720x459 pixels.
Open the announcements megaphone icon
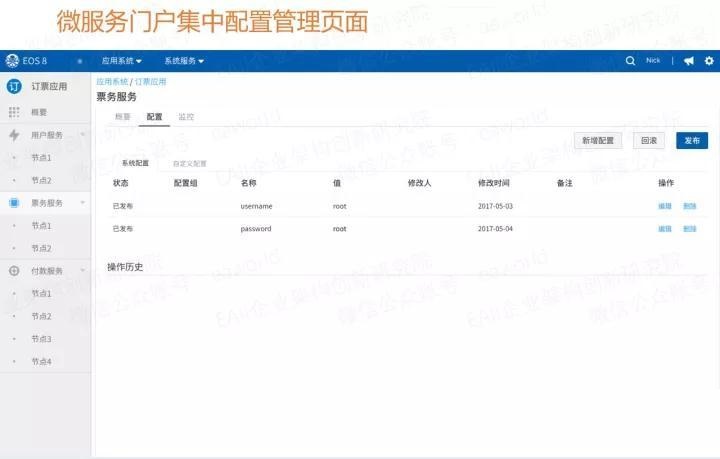[x=689, y=61]
